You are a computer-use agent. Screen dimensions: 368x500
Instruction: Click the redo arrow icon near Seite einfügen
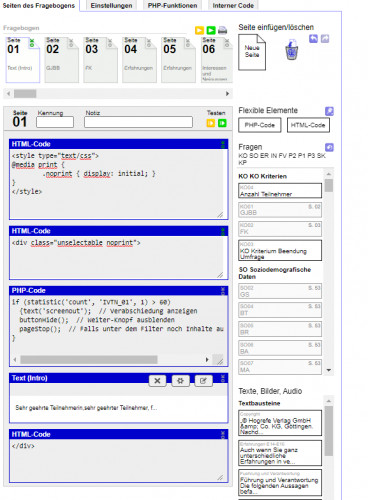[x=325, y=39]
